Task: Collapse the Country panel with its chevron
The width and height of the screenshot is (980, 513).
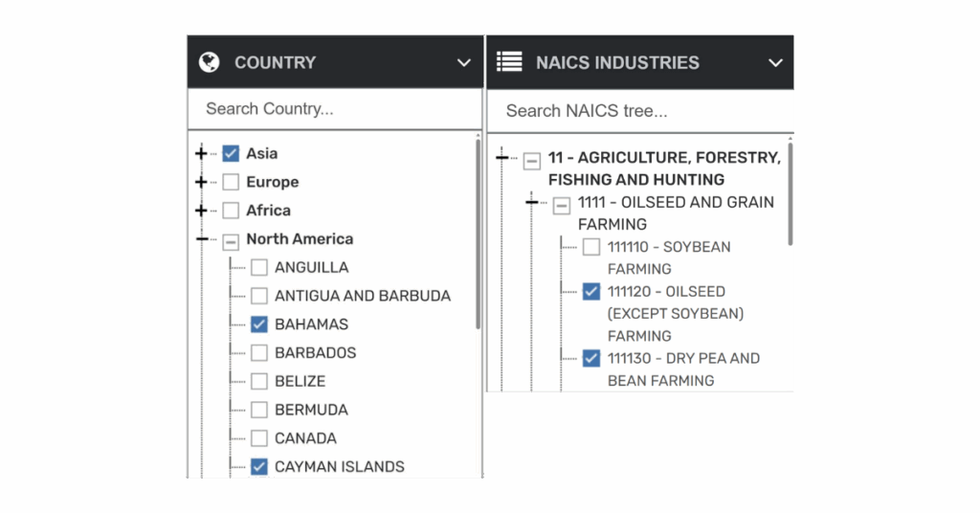Action: 464,63
